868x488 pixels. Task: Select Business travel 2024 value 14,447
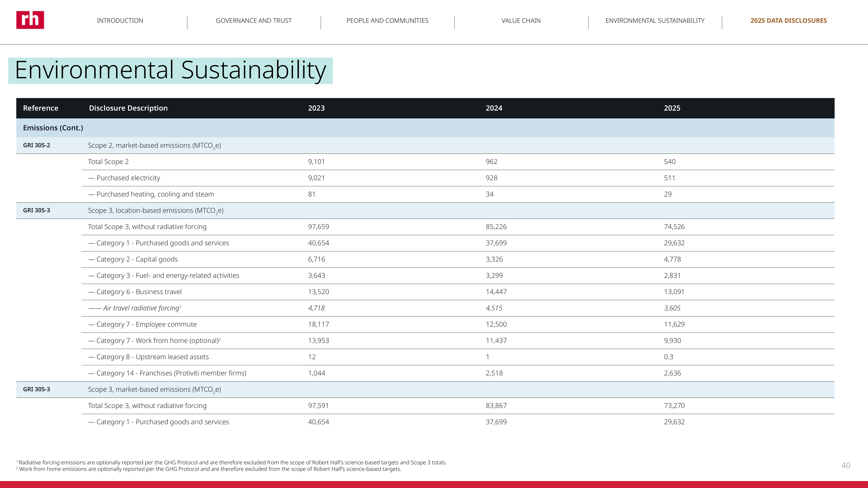tap(496, 292)
